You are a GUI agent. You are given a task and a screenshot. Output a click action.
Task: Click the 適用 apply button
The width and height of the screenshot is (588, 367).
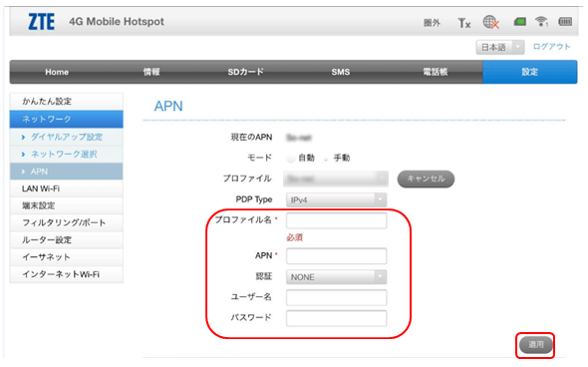tap(536, 344)
